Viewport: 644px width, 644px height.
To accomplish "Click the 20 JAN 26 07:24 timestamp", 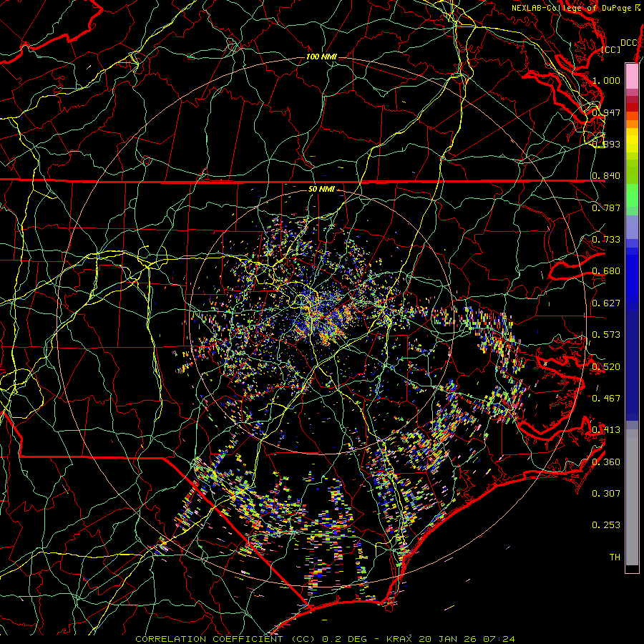I will tap(467, 639).
